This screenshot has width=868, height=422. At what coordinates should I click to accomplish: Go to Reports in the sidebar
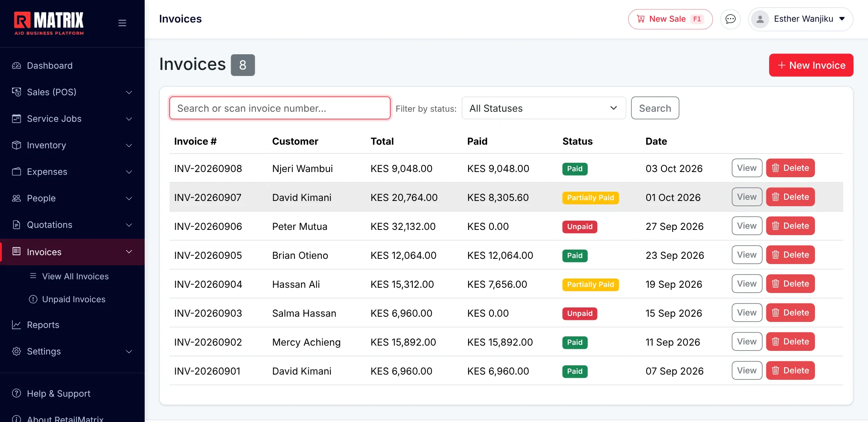point(43,325)
